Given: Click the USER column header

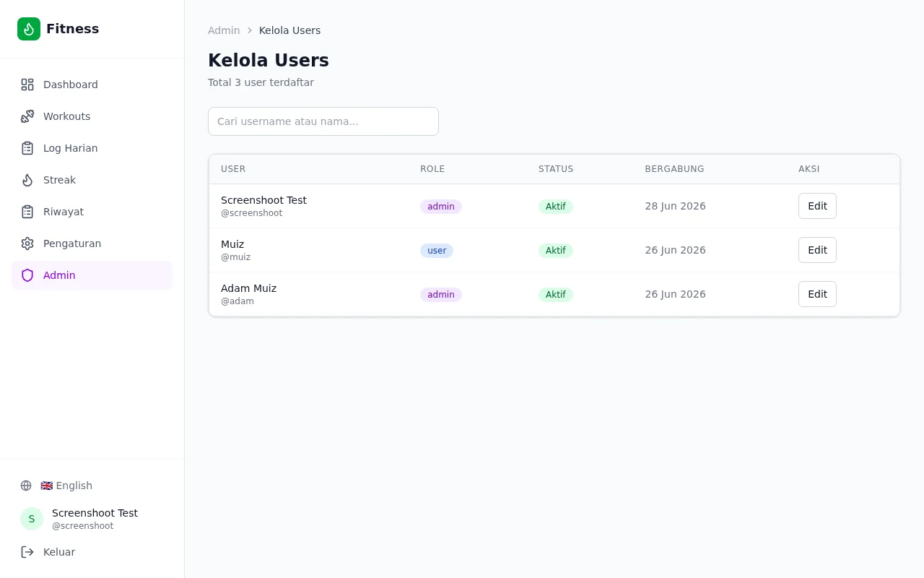Looking at the screenshot, I should pyautogui.click(x=233, y=169).
